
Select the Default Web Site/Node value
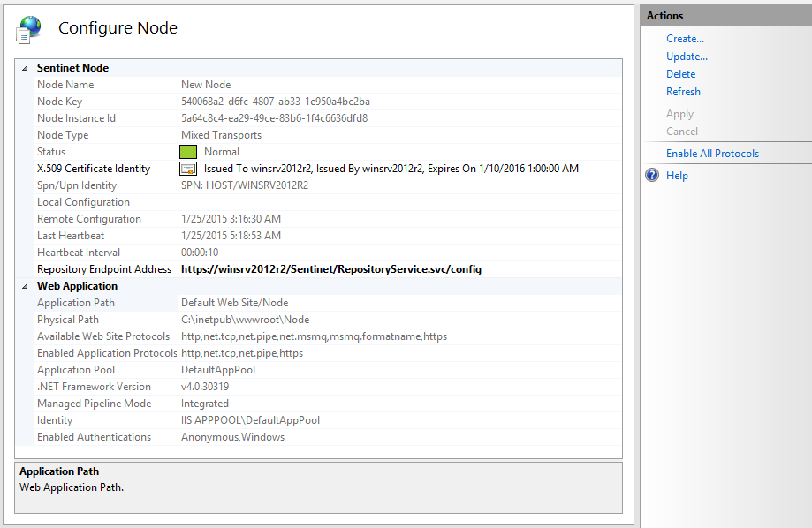pos(235,303)
